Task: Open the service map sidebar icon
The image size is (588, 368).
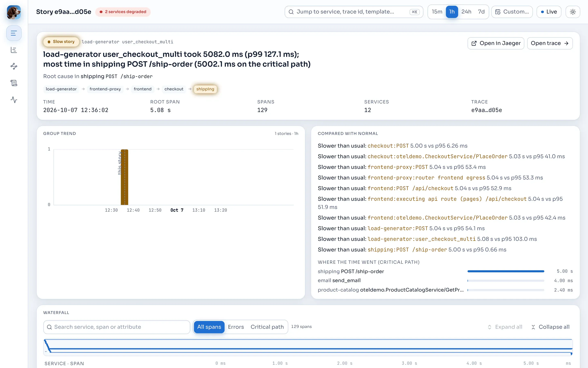Action: point(14,66)
